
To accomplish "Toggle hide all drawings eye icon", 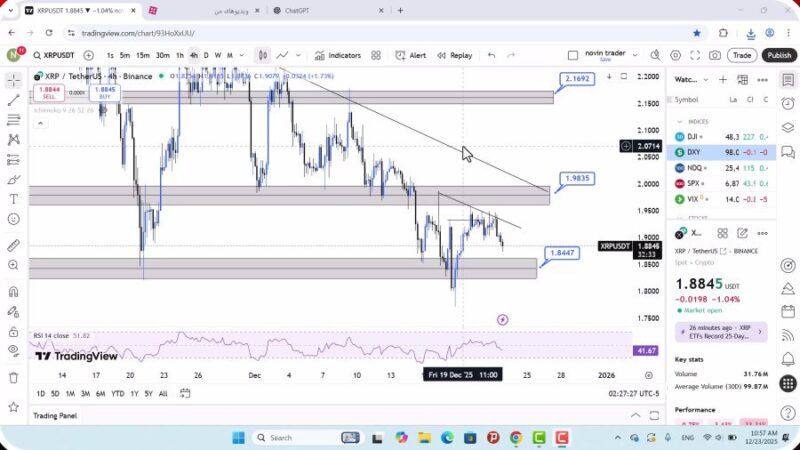I will click(x=14, y=350).
